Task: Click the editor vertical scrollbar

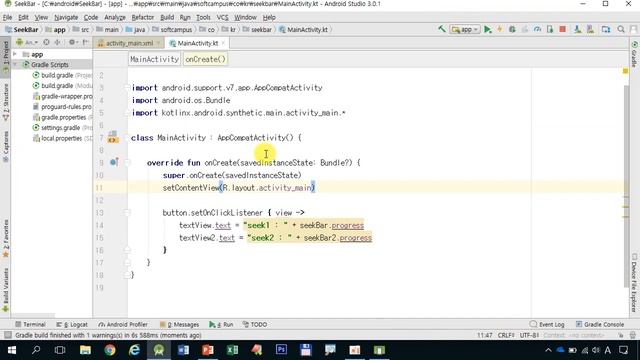Action: (627, 186)
